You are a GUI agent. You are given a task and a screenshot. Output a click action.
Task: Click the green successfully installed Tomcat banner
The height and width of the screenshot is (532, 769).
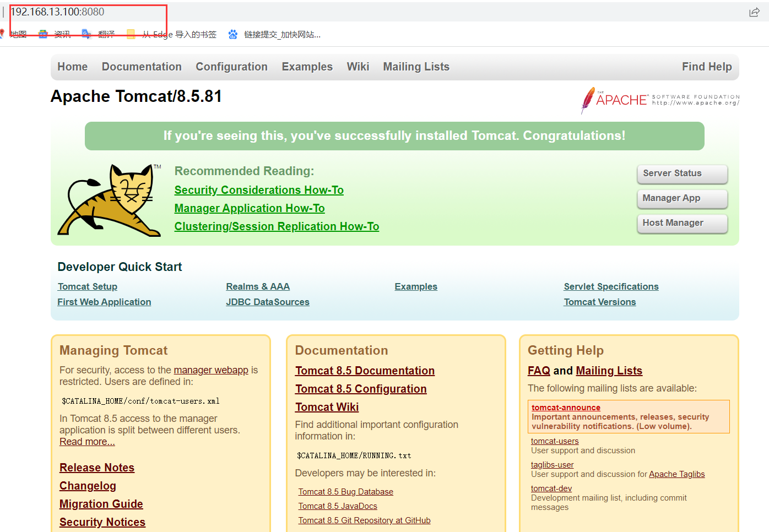(x=394, y=136)
